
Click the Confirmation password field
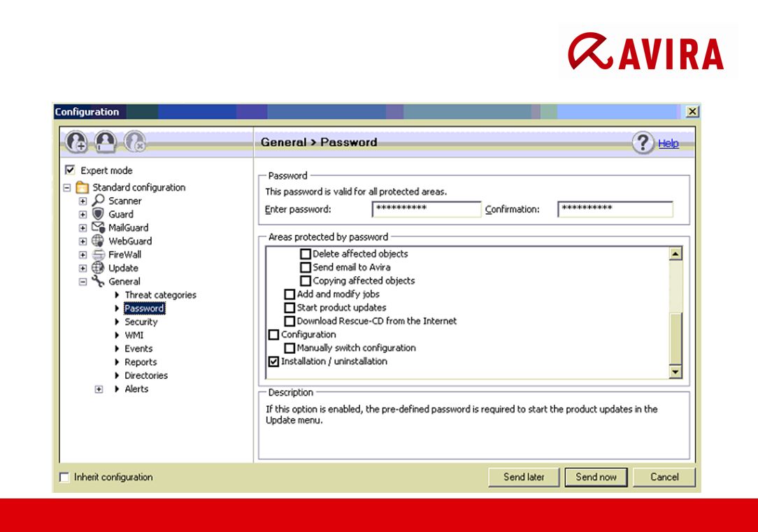click(x=615, y=209)
